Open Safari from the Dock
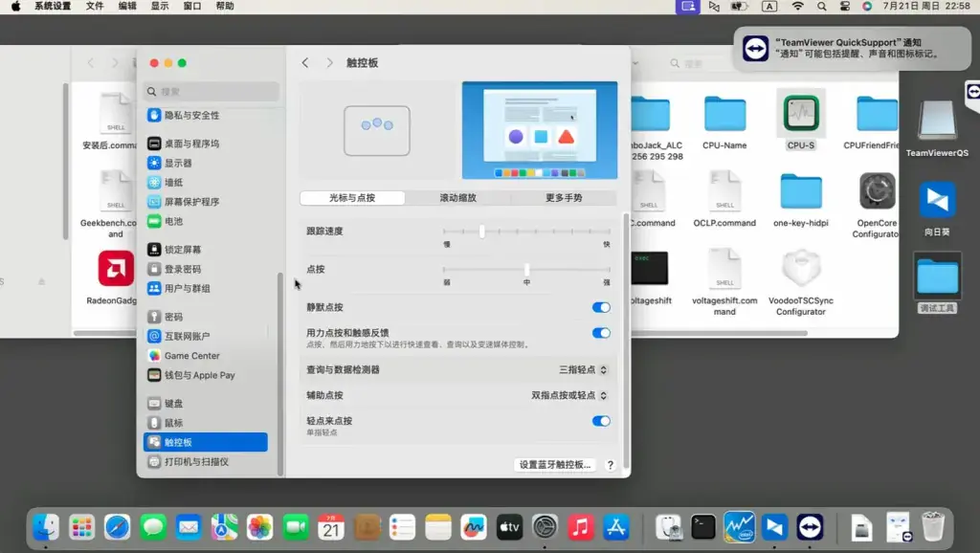Viewport: 980px width, 553px height. [117, 527]
